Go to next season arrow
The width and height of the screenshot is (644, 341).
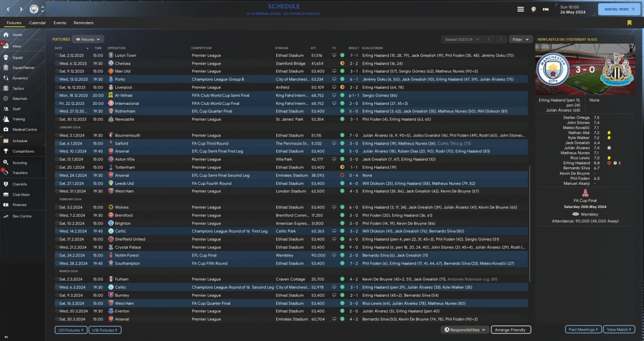pos(501,39)
